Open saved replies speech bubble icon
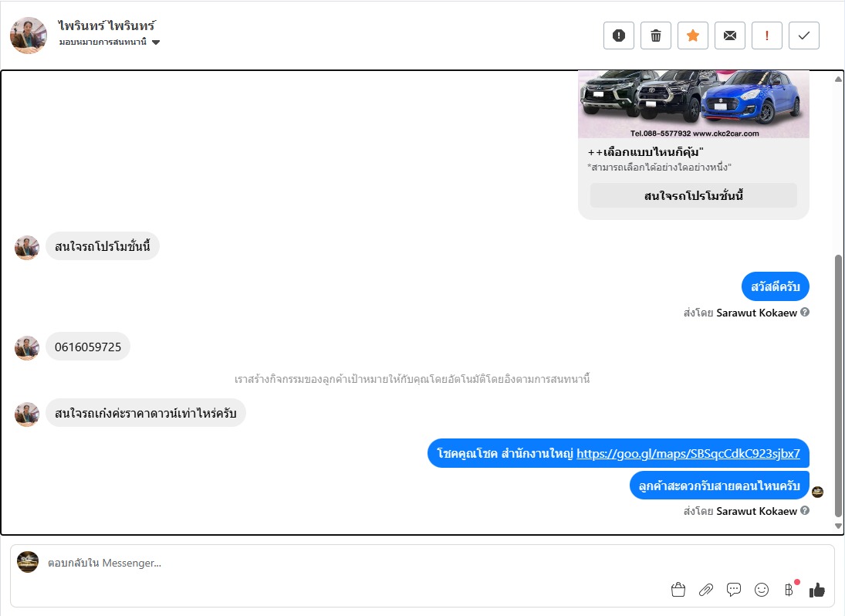 [x=733, y=590]
